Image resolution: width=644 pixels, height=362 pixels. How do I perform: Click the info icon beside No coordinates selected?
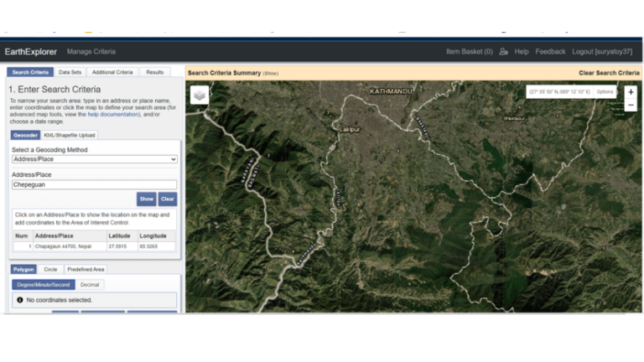[20, 300]
